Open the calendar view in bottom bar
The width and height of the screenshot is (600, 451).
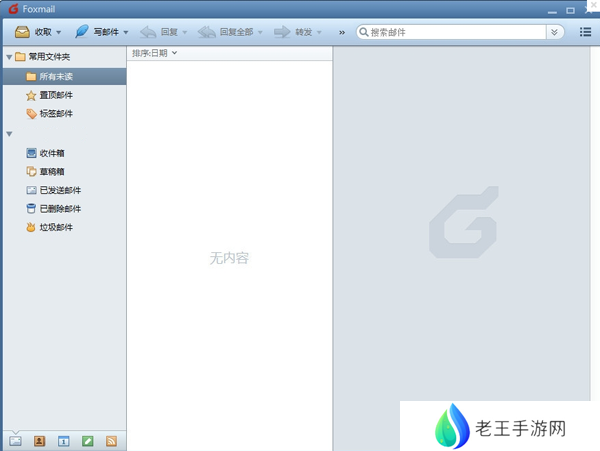[x=63, y=440]
